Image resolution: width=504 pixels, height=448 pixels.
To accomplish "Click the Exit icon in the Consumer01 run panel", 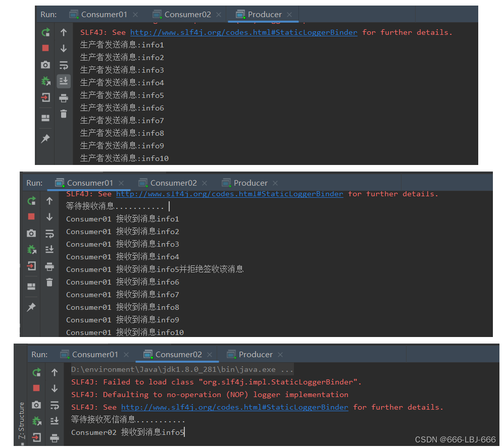I will click(31, 266).
